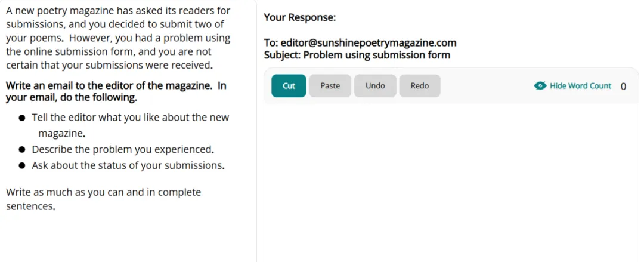Click the Paste button
This screenshot has height=262, width=644.
(x=330, y=85)
